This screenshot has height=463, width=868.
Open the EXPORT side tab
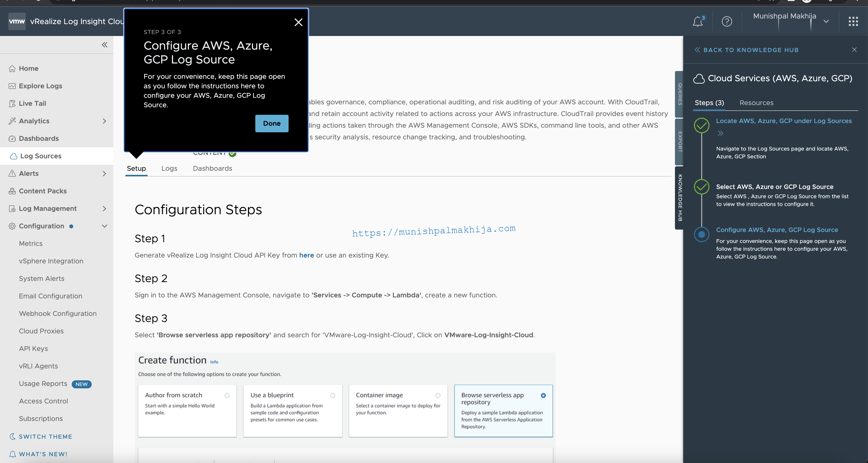680,142
